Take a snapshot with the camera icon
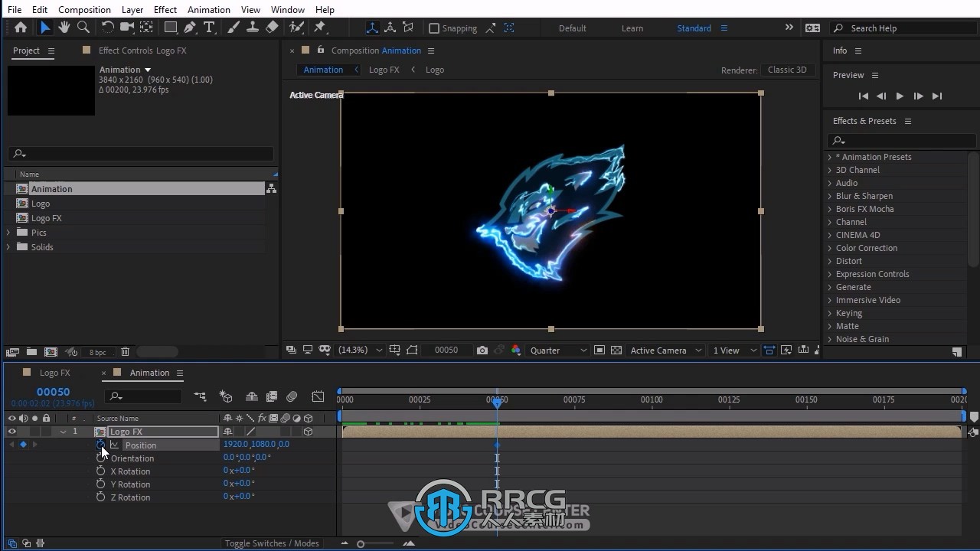 [x=482, y=350]
